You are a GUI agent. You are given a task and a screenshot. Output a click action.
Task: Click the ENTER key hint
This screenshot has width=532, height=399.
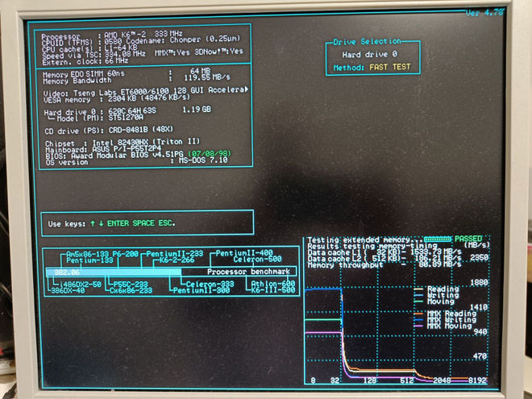tap(118, 223)
